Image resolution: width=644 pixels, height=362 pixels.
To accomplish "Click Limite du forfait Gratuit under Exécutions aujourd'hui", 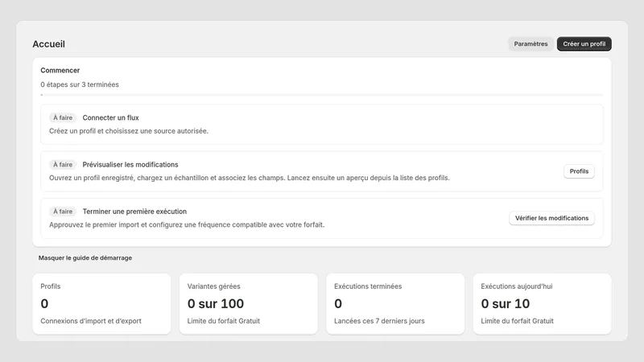I will pos(517,321).
